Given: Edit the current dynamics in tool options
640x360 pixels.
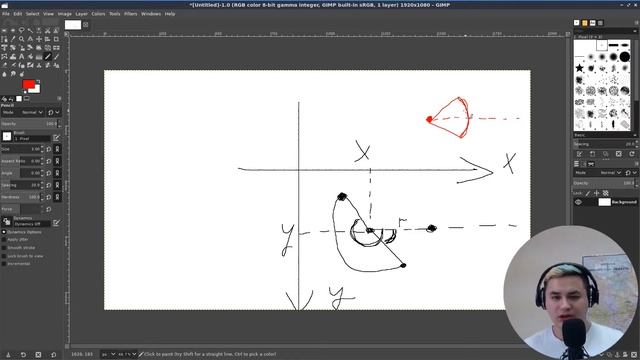Looking at the screenshot, I should coord(56,222).
